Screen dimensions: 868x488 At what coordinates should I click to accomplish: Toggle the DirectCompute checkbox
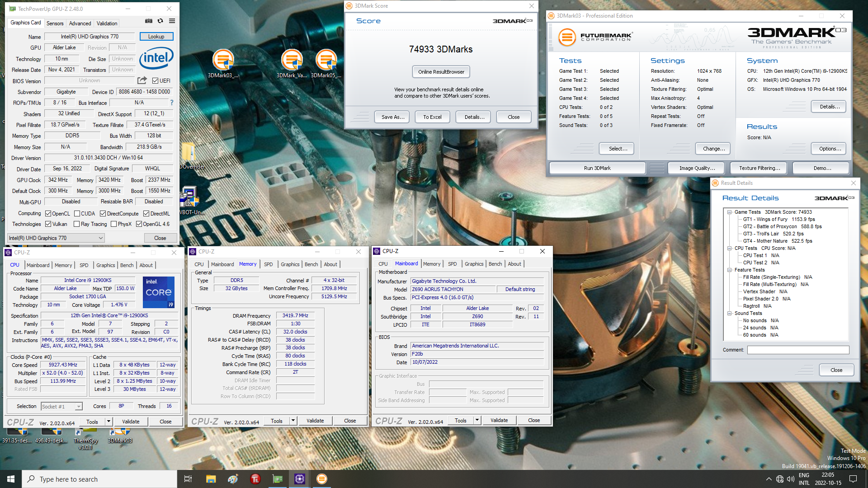pyautogui.click(x=103, y=214)
